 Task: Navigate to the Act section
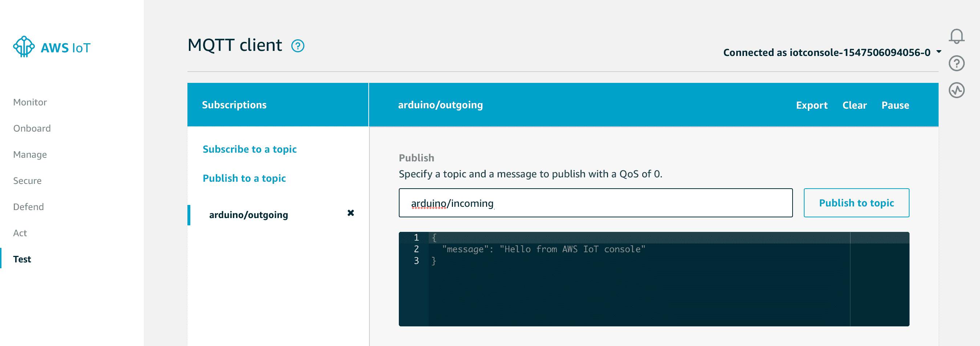20,233
